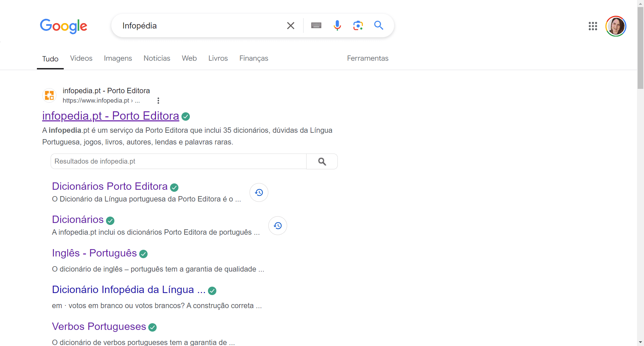Image resolution: width=644 pixels, height=346 pixels.
Task: Open the Dicionários Porto Editora link
Action: point(110,186)
